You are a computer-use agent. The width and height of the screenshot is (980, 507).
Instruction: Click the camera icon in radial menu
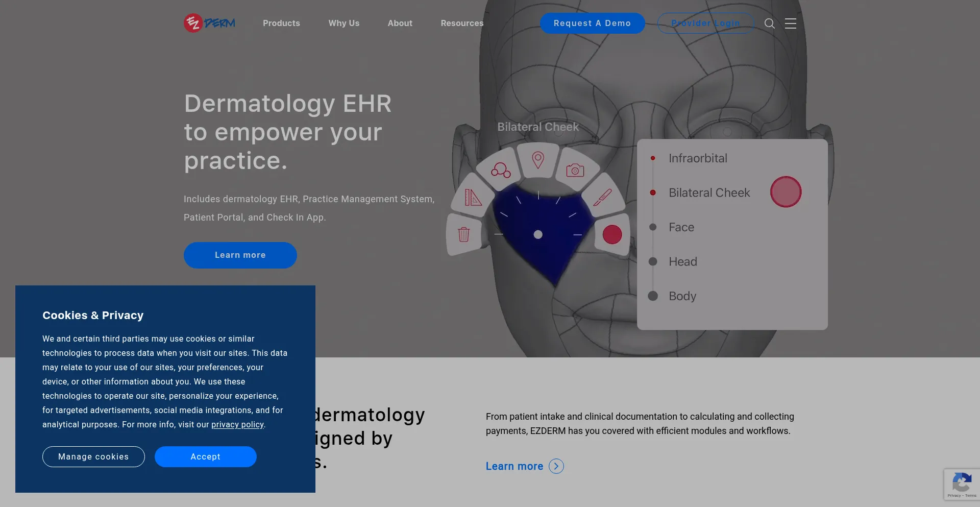click(x=575, y=171)
